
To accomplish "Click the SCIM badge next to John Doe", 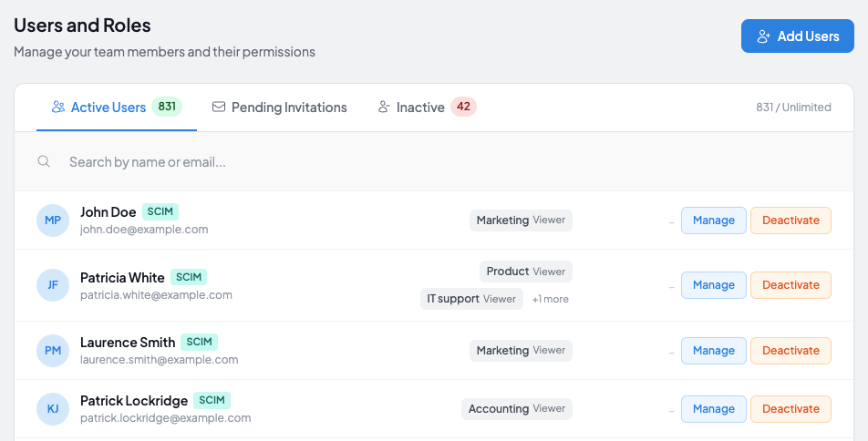I will pos(160,211).
